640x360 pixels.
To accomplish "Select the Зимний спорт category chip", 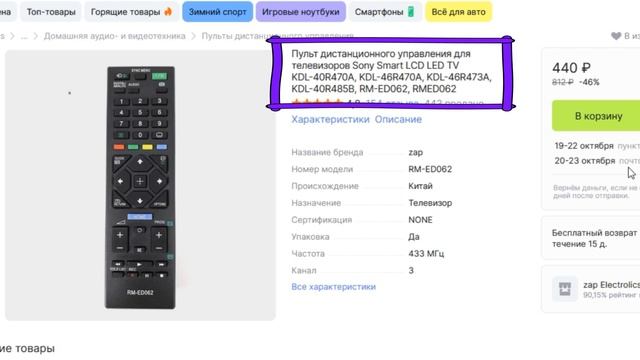I will pyautogui.click(x=218, y=12).
